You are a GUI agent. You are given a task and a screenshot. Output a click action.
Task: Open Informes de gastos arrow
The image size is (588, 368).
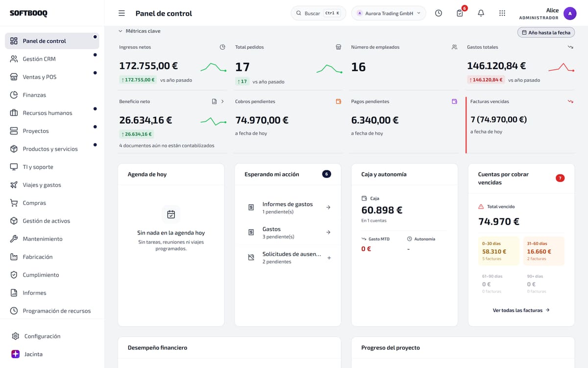click(328, 208)
